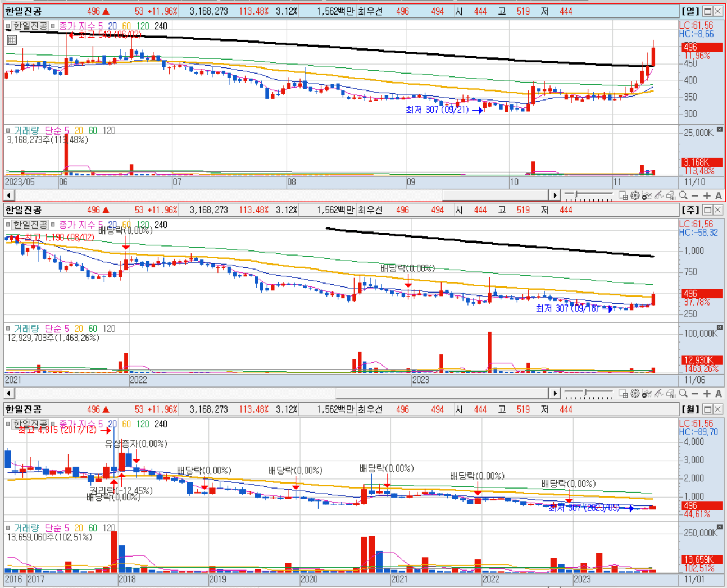Viewport: 727px width, 588px height.
Task: Click right scroll arrow under daily chart
Action: point(555,195)
